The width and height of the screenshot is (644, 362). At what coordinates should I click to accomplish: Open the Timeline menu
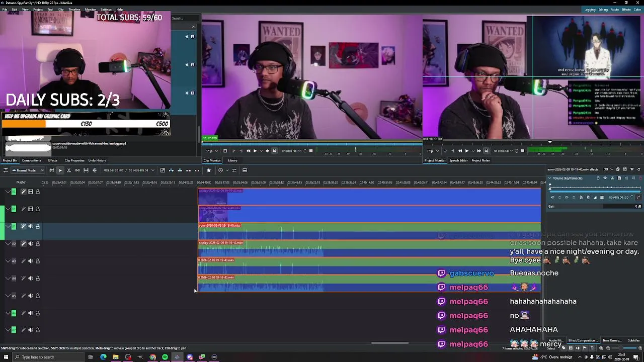tap(74, 10)
